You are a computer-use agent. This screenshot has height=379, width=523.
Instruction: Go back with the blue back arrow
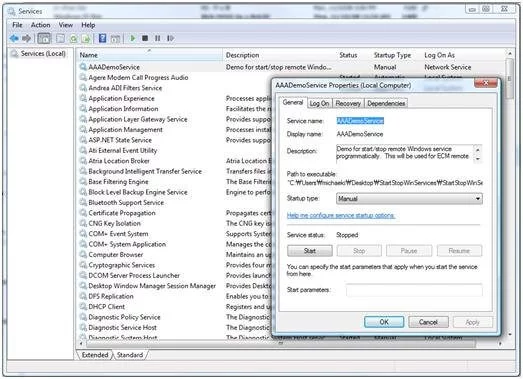click(14, 39)
